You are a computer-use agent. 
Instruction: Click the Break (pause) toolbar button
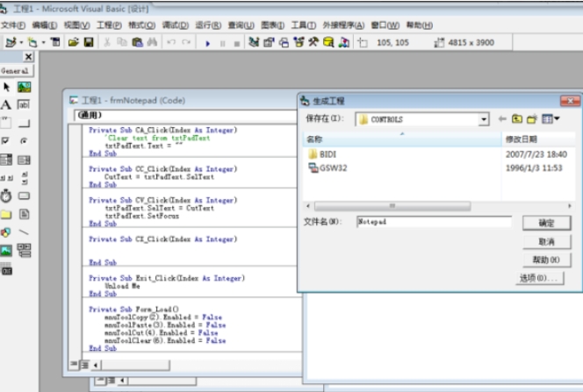tap(222, 44)
